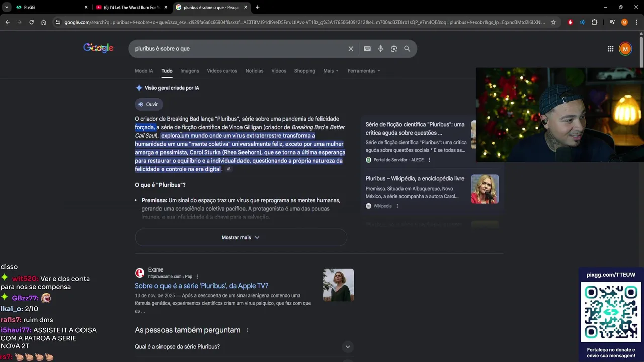Click the Exame site name above result
This screenshot has height=362, width=644.
point(155,270)
